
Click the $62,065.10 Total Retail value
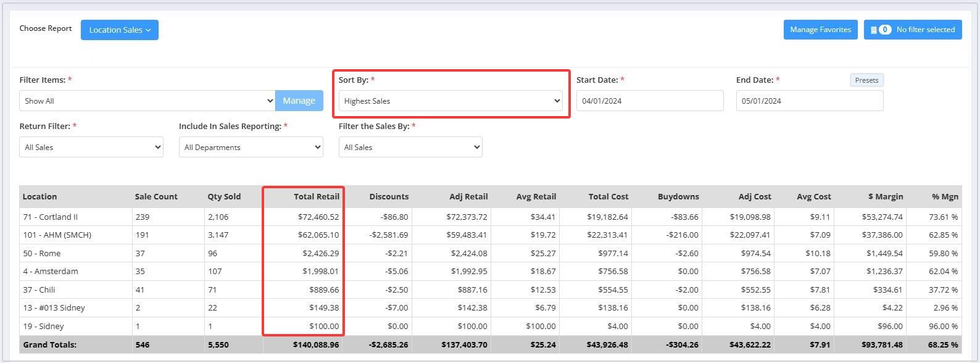point(318,235)
